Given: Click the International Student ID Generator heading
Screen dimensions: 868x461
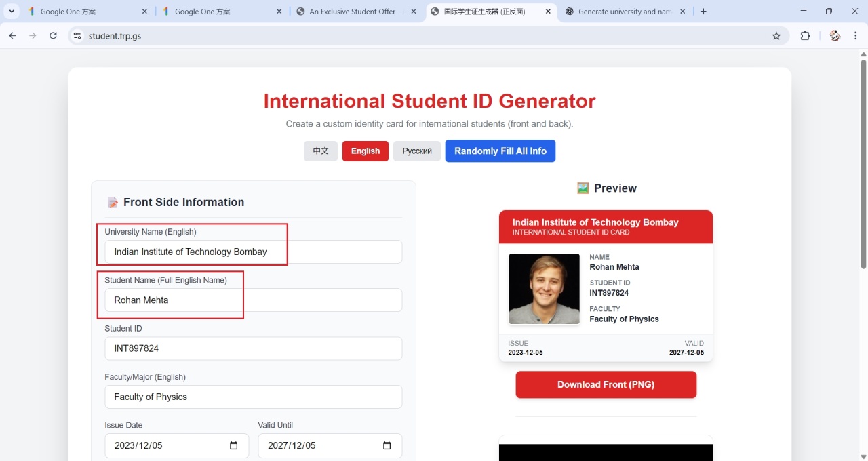Looking at the screenshot, I should (430, 101).
